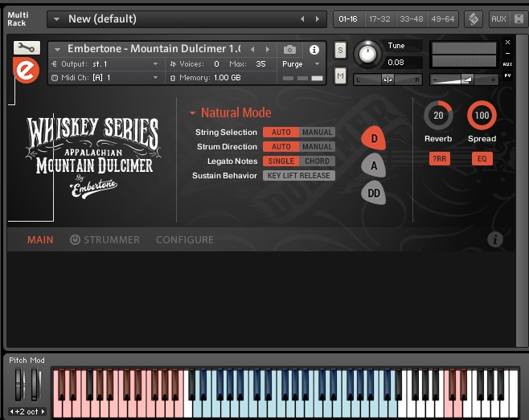Solo the instrument with S button
The height and width of the screenshot is (420, 529).
[x=340, y=51]
